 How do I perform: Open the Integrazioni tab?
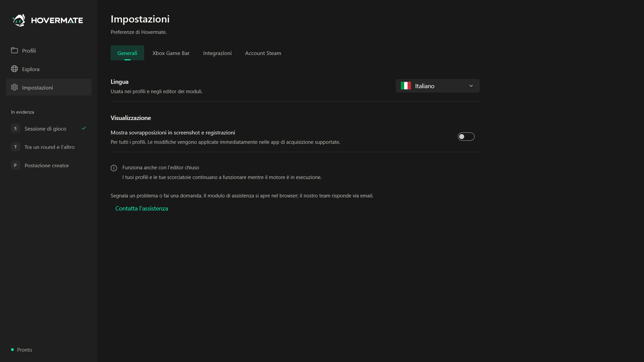pyautogui.click(x=217, y=53)
